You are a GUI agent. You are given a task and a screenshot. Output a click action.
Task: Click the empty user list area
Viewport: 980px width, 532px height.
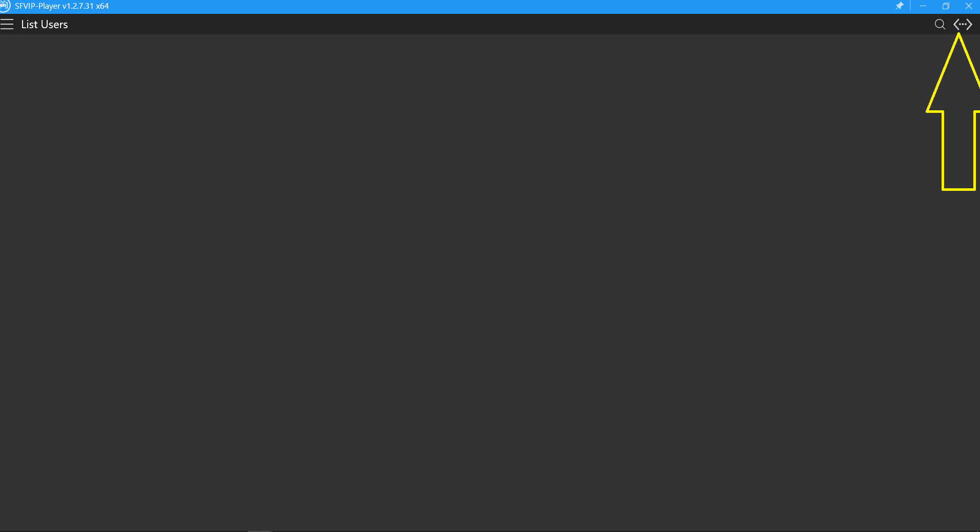(462, 282)
